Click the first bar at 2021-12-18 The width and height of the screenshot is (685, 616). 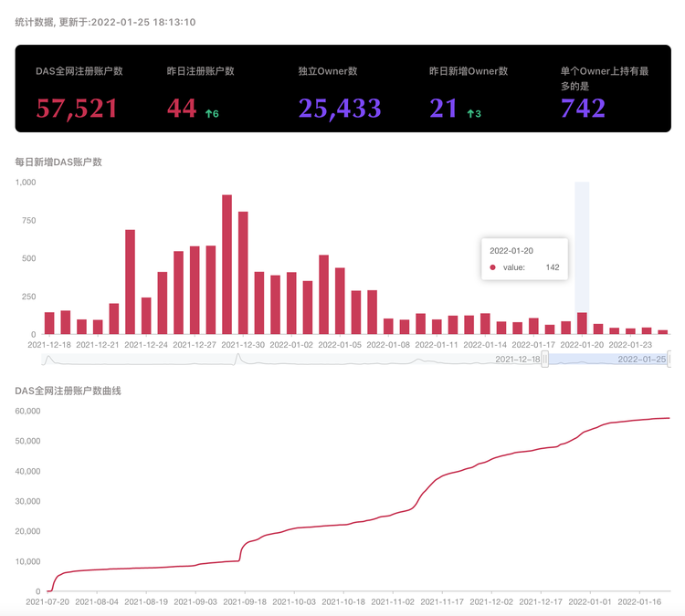(49, 324)
